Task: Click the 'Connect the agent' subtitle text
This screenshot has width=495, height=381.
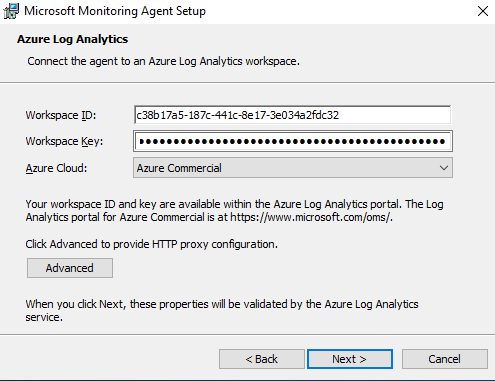Action: [x=163, y=61]
